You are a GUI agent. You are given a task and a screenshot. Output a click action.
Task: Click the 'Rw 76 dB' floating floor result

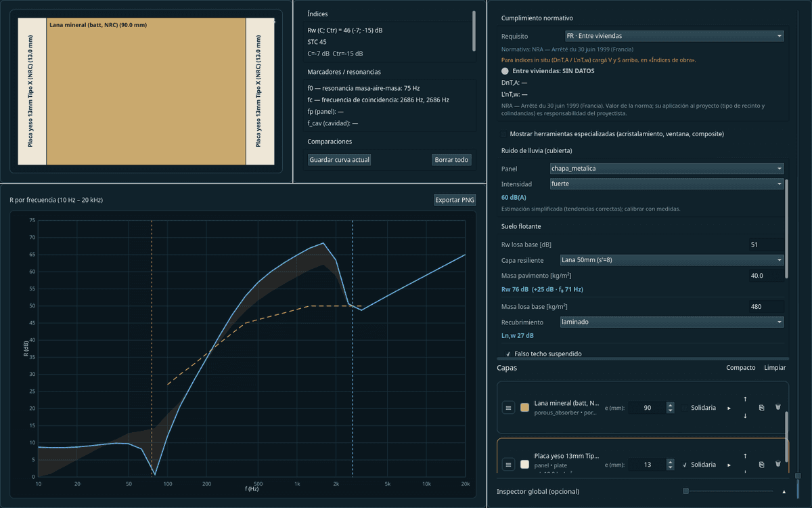[542, 289]
